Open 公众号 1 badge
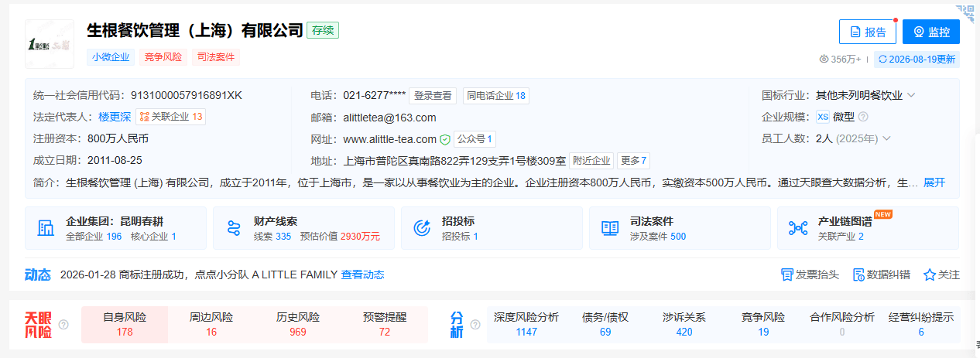980x358 pixels. 475,139
